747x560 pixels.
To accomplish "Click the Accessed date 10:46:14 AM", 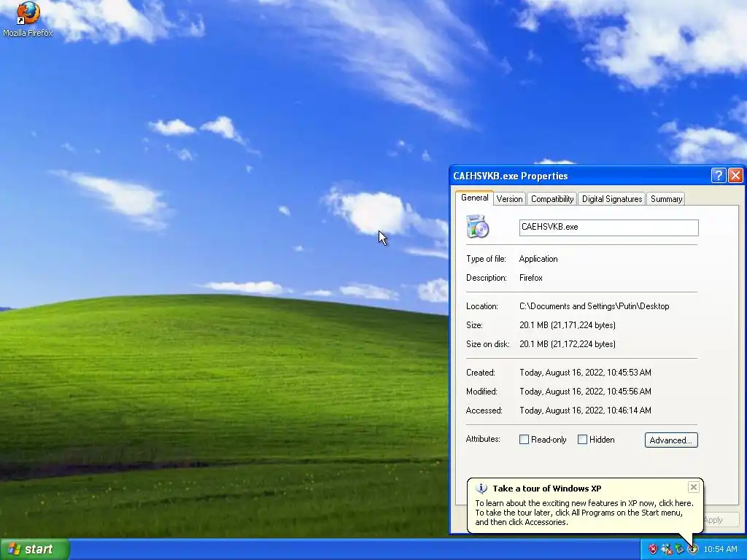I will [585, 411].
